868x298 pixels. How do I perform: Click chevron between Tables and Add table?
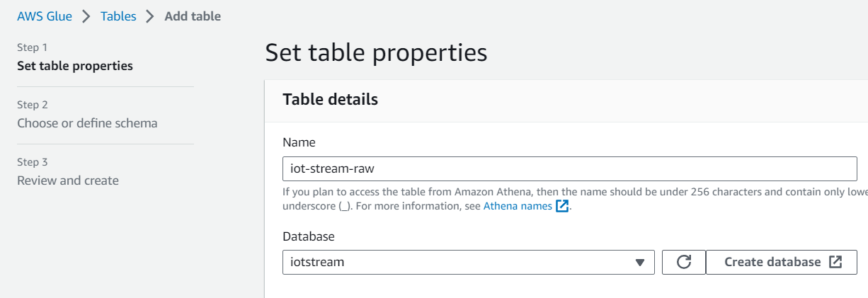pyautogui.click(x=150, y=16)
